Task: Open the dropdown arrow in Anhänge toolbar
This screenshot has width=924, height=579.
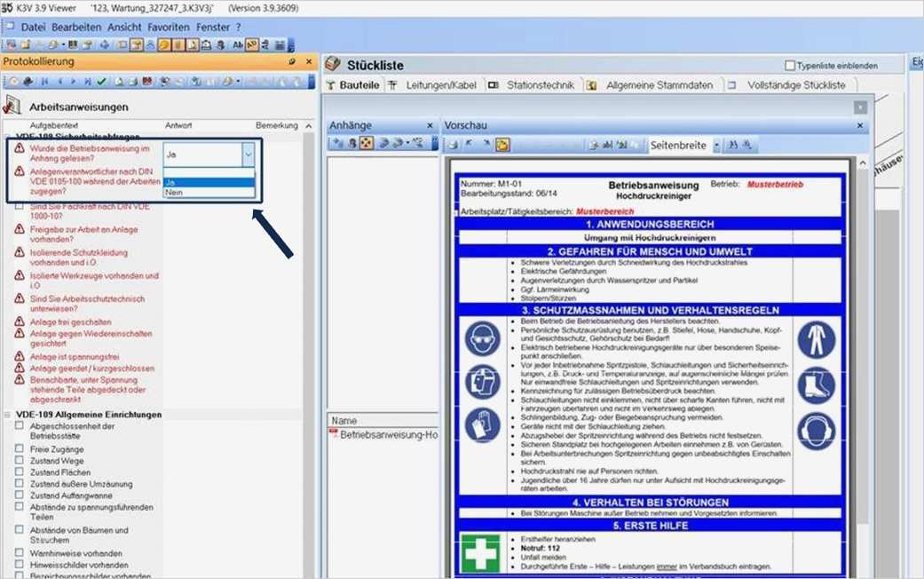Action: (407, 143)
